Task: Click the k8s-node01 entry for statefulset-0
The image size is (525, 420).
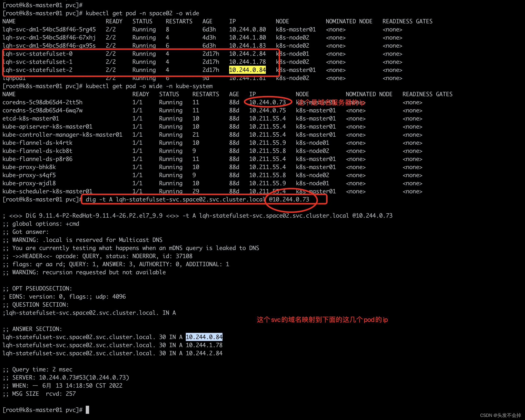Action: [x=294, y=54]
